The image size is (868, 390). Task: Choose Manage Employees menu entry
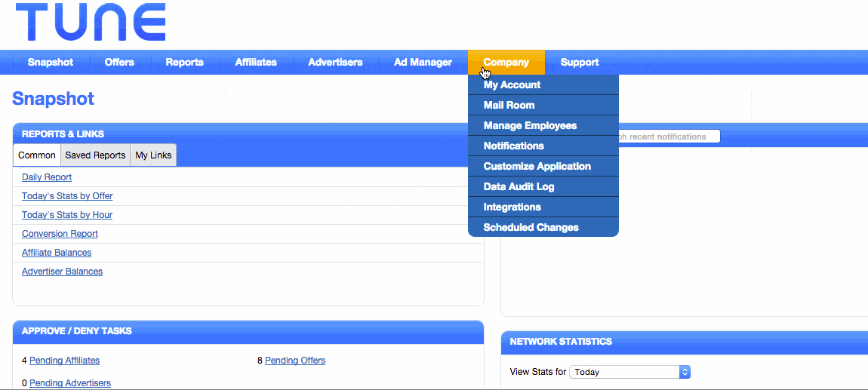pos(530,126)
